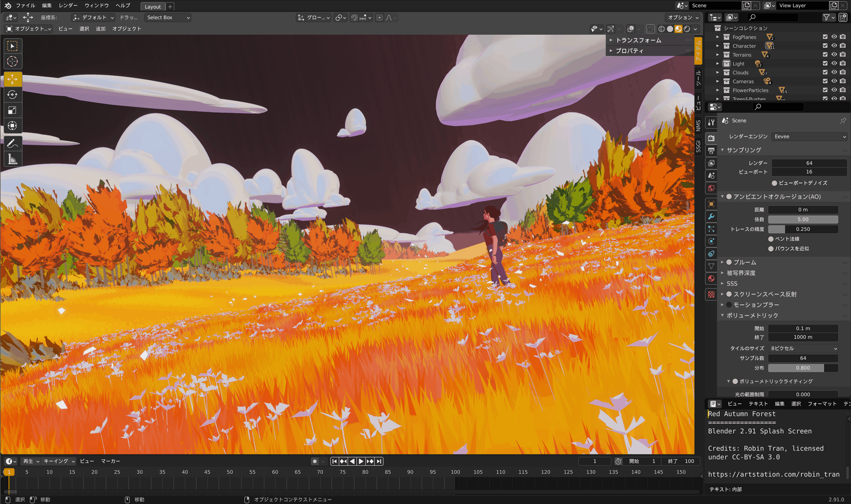Disable Light collection in renders
Viewport: 851px width, 504px height.
843,64
